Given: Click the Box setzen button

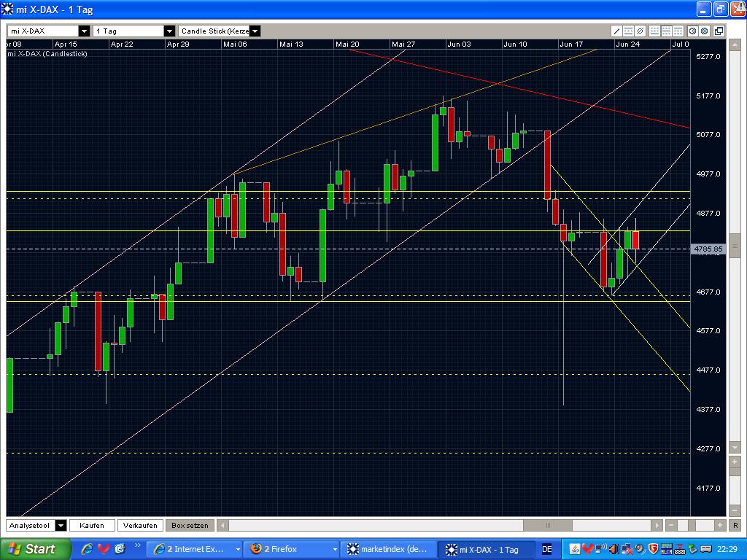Looking at the screenshot, I should [190, 525].
